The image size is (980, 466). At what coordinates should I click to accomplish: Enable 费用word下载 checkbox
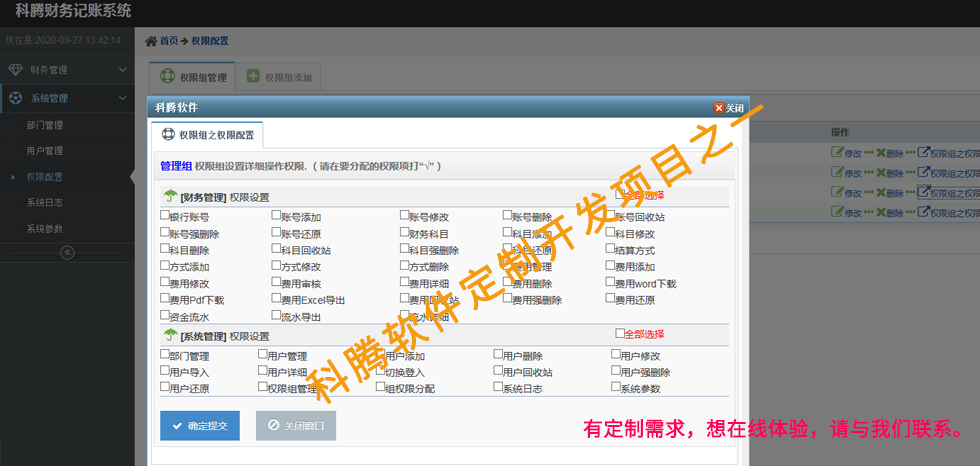coord(611,282)
